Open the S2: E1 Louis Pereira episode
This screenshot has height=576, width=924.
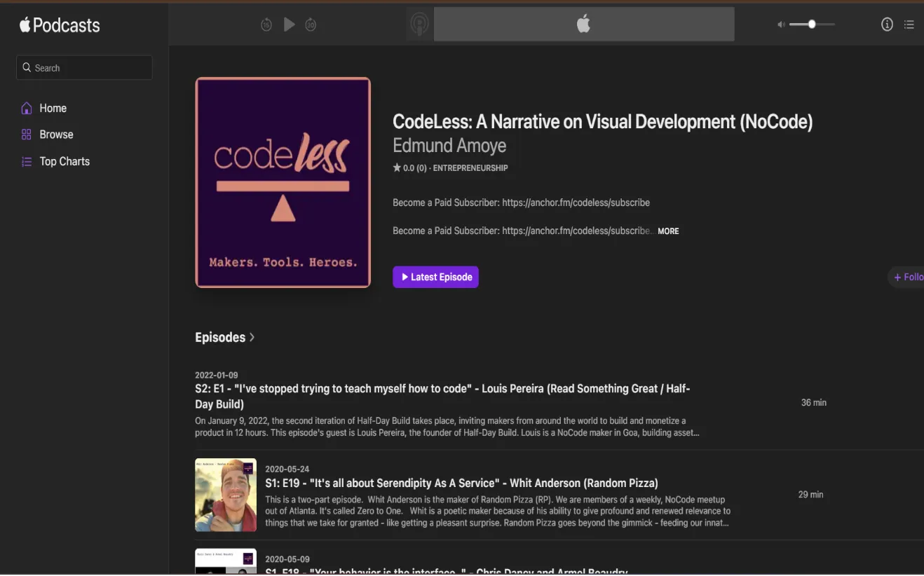click(442, 396)
